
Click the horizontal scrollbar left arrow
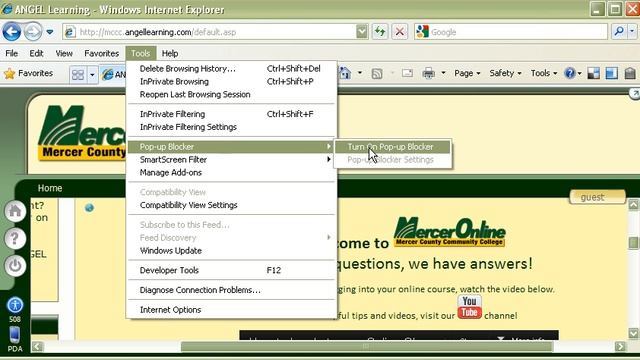pos(37,347)
